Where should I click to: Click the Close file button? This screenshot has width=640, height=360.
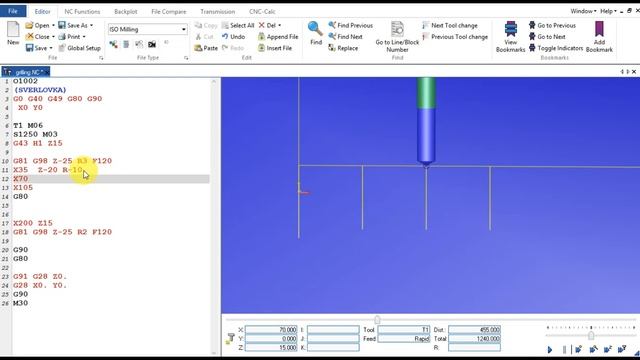coord(37,37)
